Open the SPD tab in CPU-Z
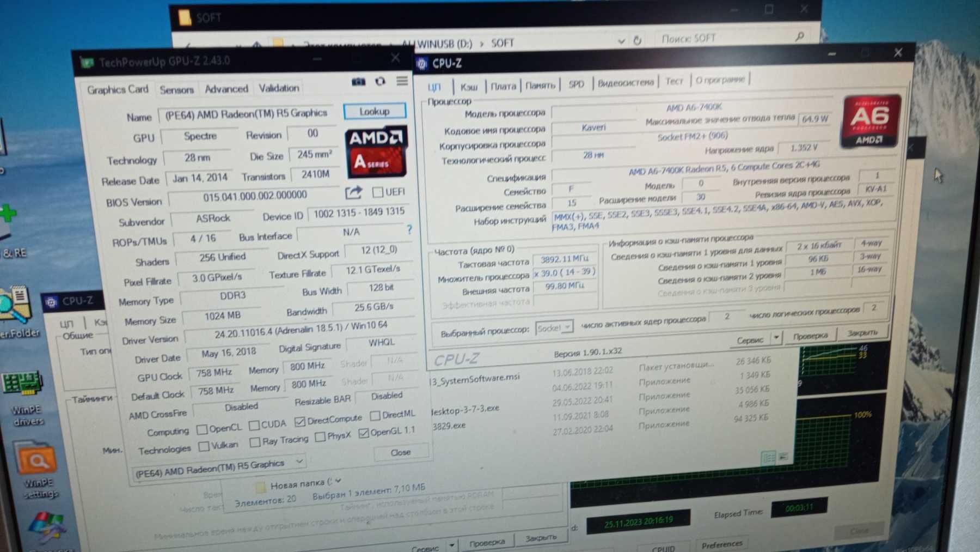 576,84
